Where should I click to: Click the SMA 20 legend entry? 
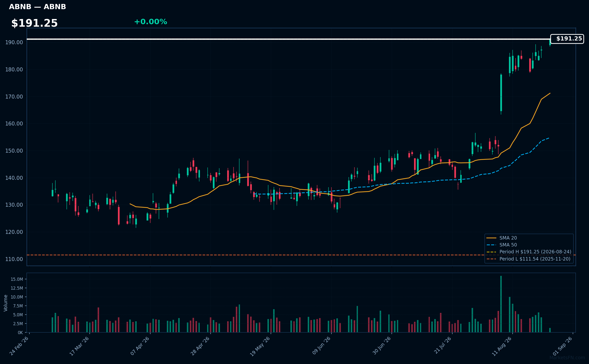(502, 238)
